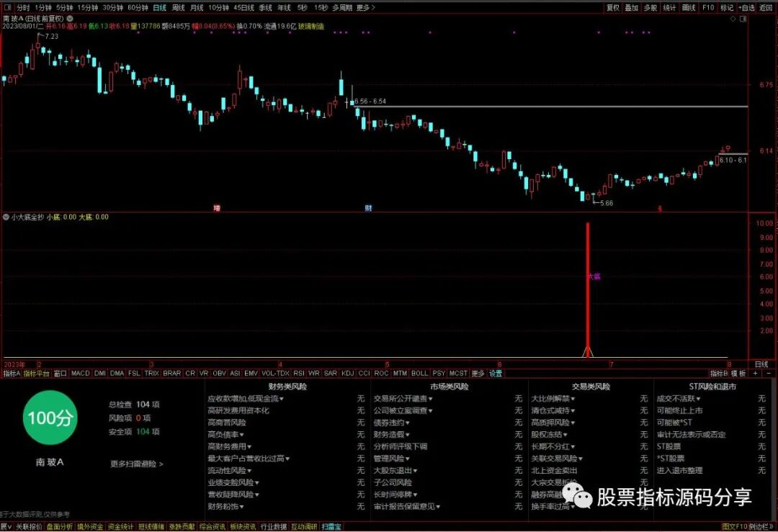Expand 更多 indicators in indicator bar
Image resolution: width=778 pixels, height=532 pixels.
[478, 374]
